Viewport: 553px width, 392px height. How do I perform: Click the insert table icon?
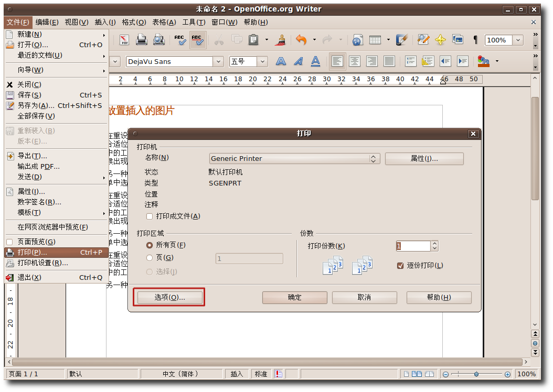[x=375, y=40]
